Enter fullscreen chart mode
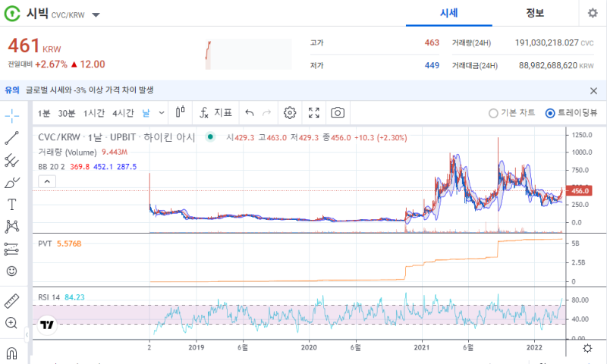The width and height of the screenshot is (607, 364). pyautogui.click(x=314, y=112)
